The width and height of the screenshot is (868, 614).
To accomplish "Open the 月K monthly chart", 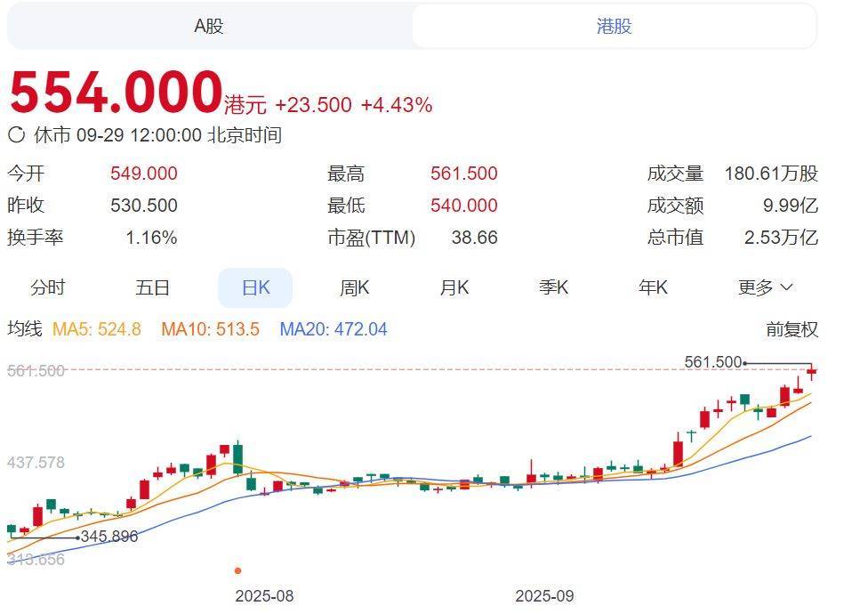I will pos(454,288).
